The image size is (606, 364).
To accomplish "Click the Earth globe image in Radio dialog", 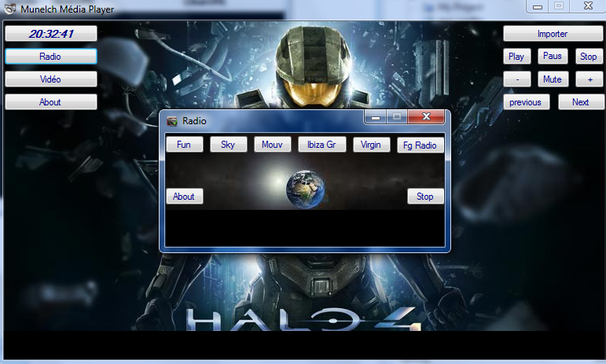I will 305,189.
